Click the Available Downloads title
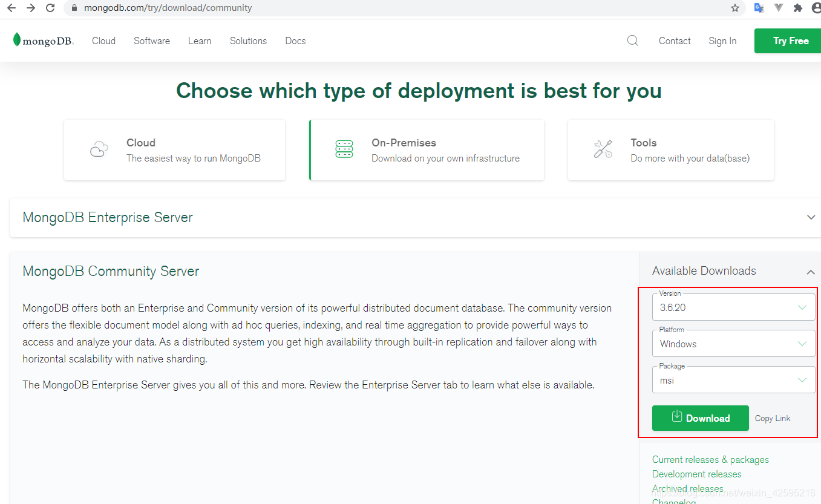Screen dimensions: 821x504 pos(704,271)
